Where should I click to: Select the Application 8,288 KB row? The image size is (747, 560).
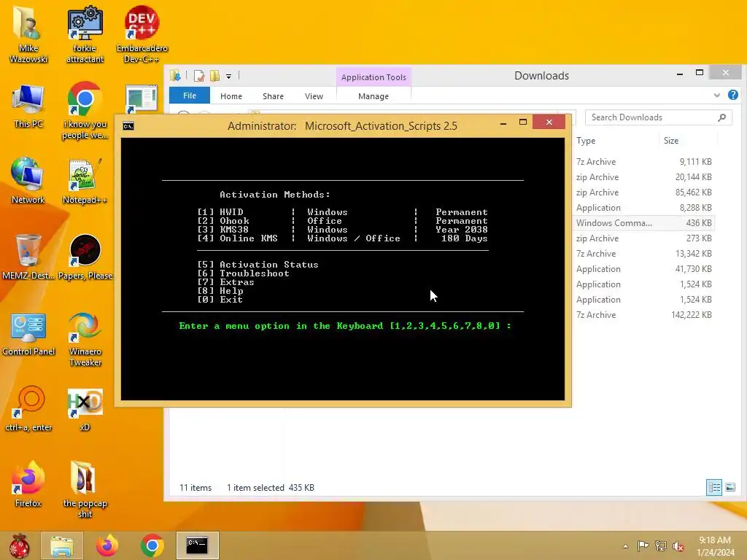[x=643, y=208]
